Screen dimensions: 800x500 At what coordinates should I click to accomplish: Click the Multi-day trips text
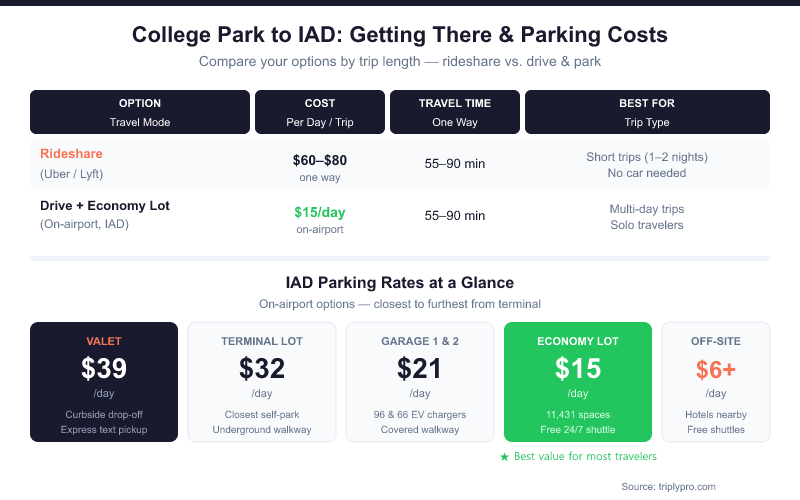click(x=647, y=209)
